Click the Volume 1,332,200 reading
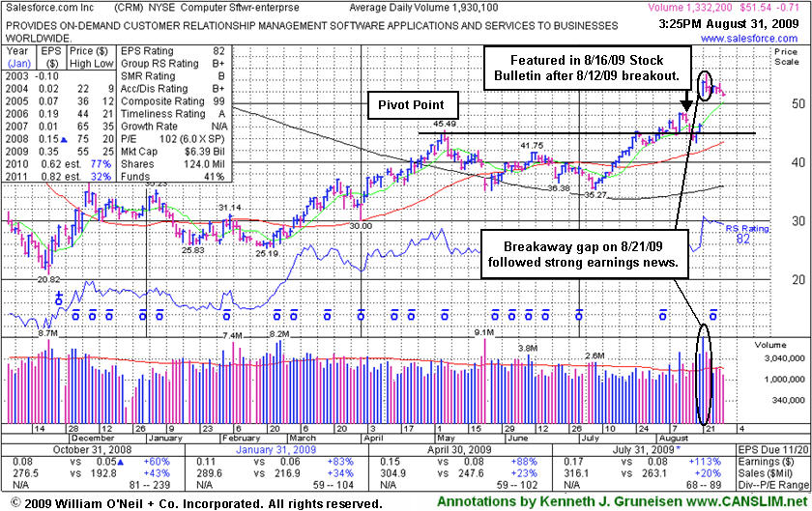The image size is (812, 511). pyautogui.click(x=690, y=8)
